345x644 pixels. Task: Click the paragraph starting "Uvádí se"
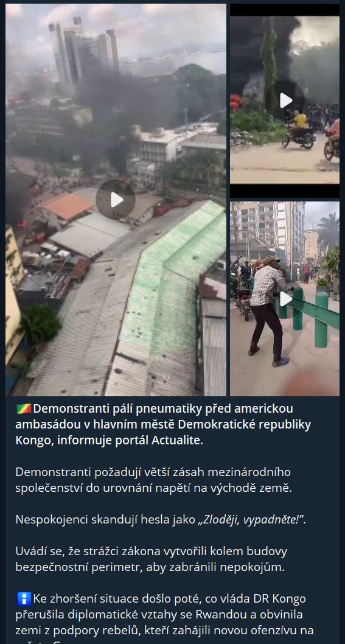point(152,559)
